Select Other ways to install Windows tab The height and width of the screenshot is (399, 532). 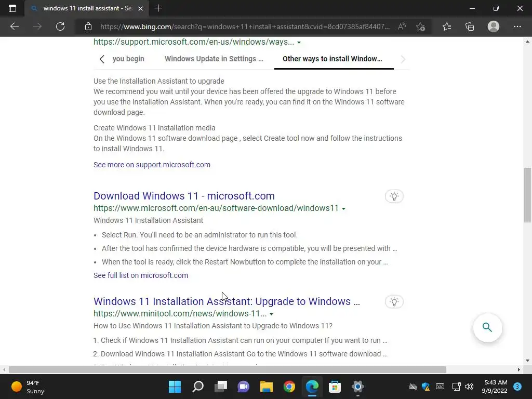tap(332, 59)
